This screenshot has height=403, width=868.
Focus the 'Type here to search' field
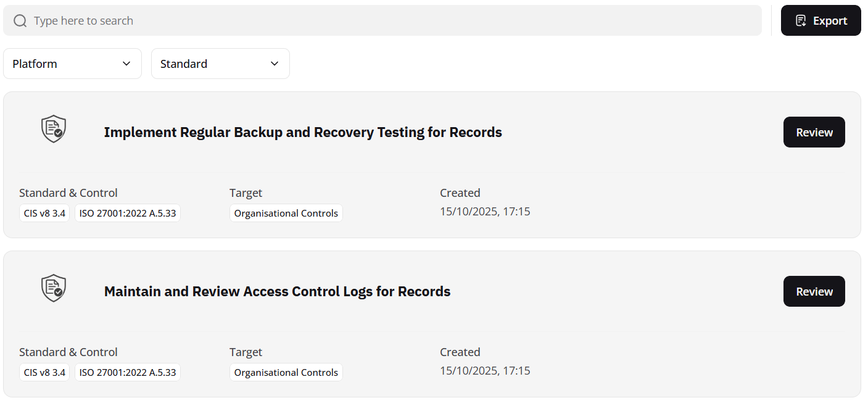395,21
